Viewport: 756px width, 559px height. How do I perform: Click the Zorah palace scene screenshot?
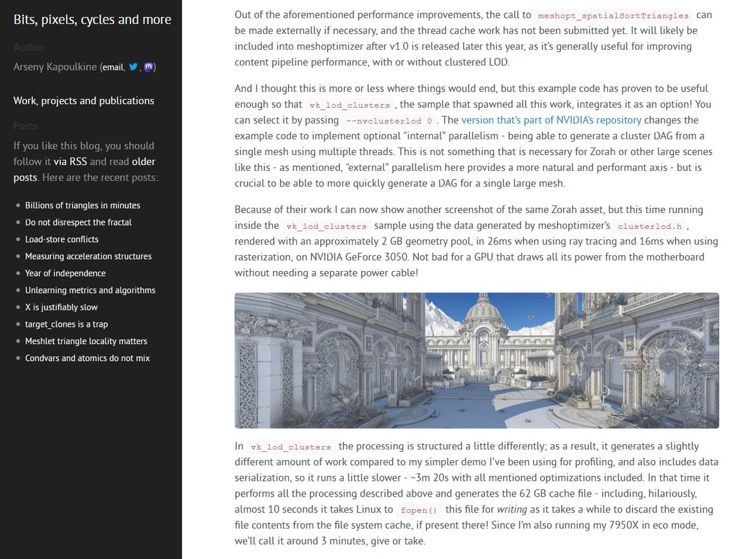476,360
